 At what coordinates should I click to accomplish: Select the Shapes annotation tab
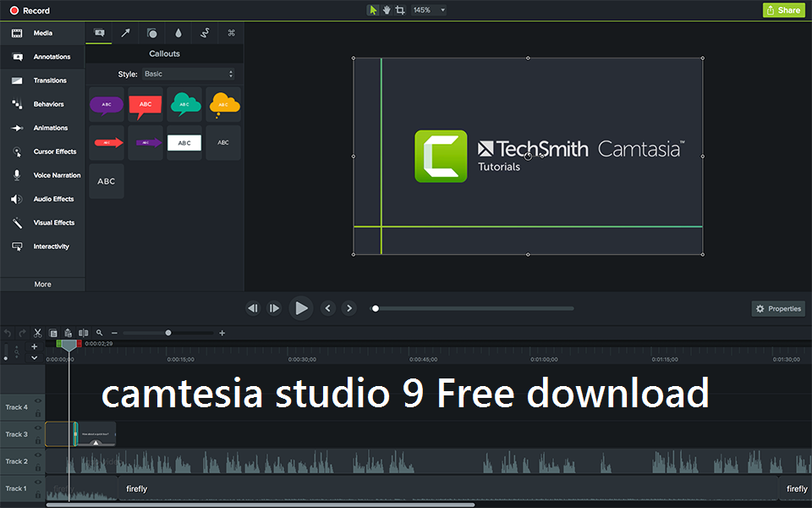tap(151, 33)
